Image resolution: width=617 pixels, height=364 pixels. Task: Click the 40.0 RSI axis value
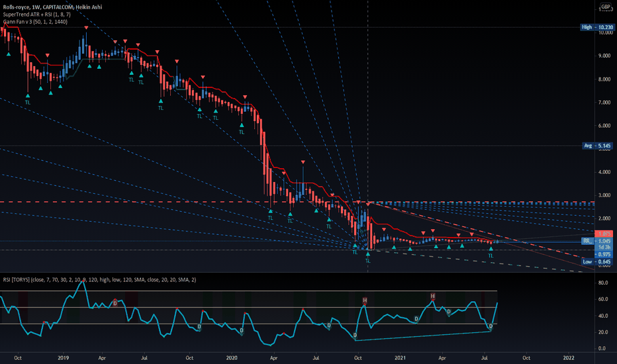[603, 316]
